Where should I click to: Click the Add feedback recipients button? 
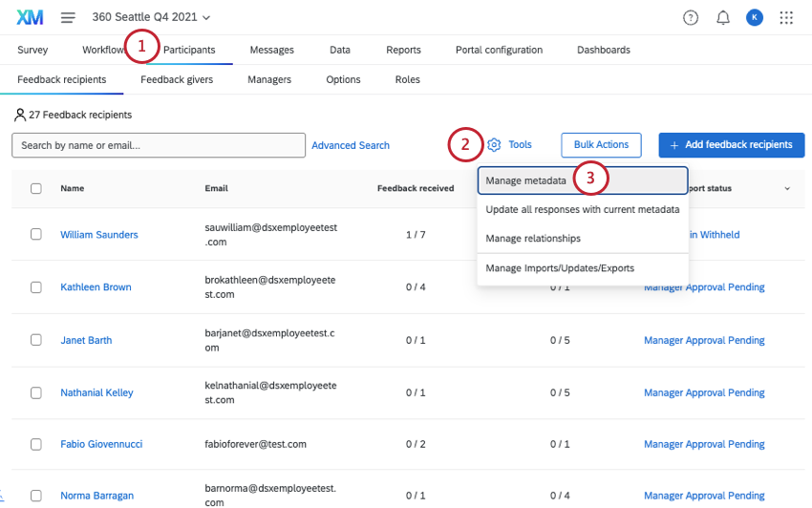point(731,145)
